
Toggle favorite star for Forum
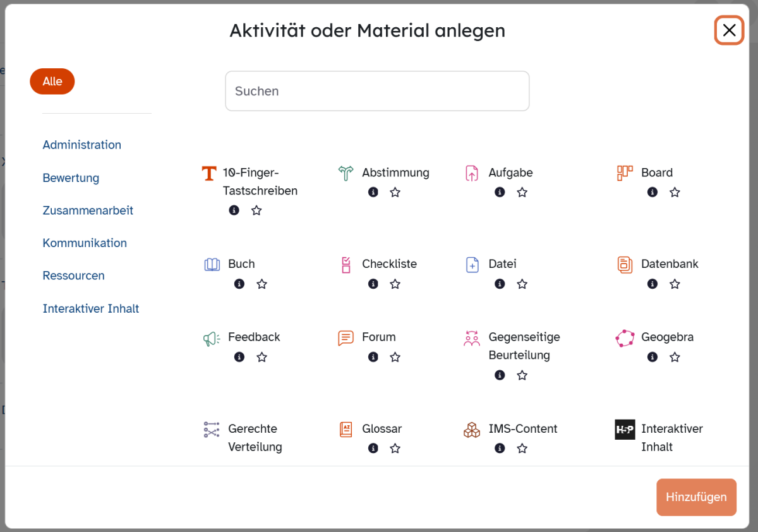coord(395,357)
